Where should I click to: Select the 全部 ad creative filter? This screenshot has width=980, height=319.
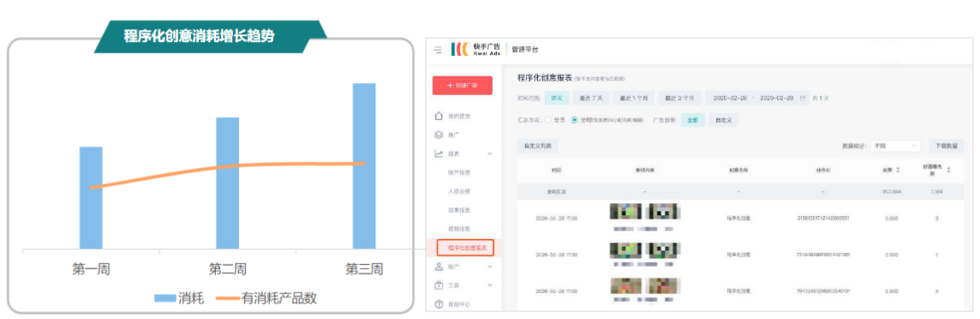692,119
